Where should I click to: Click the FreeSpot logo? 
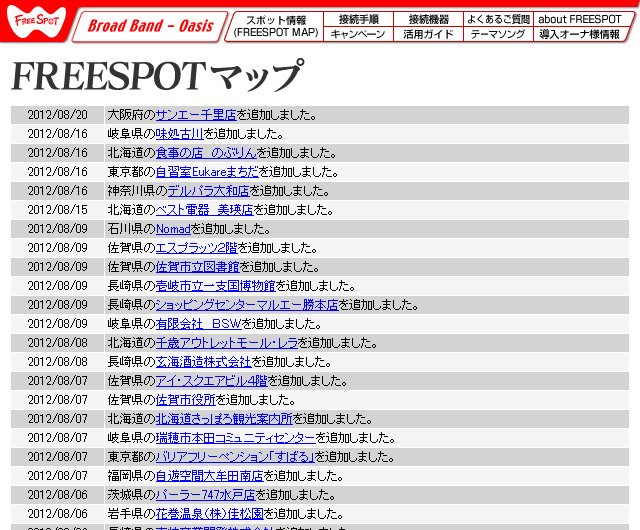tap(36, 21)
